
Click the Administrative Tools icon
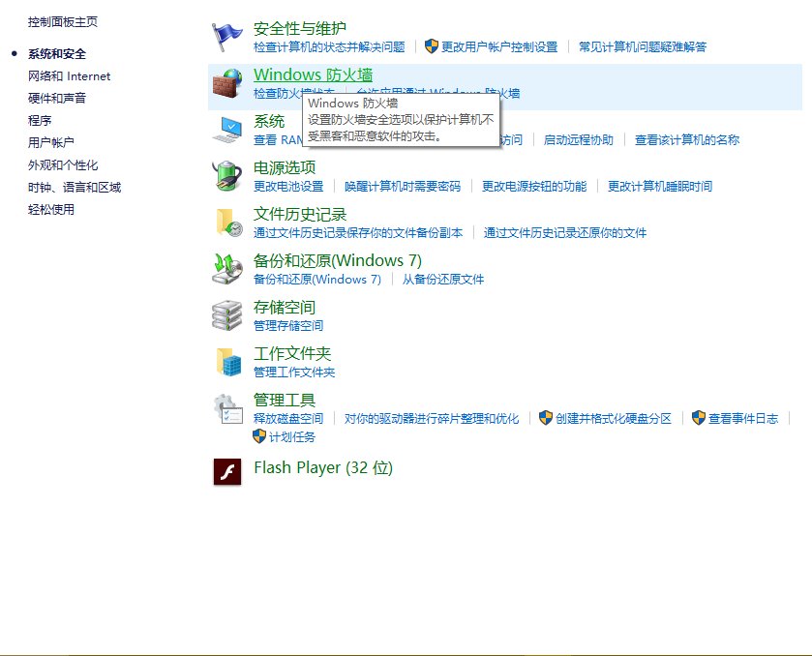pyautogui.click(x=227, y=410)
